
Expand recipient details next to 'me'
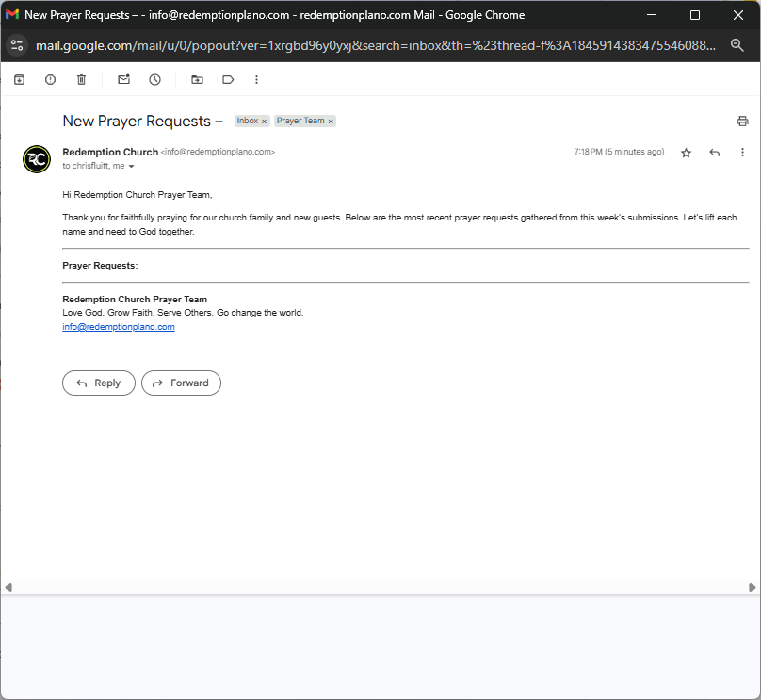132,167
